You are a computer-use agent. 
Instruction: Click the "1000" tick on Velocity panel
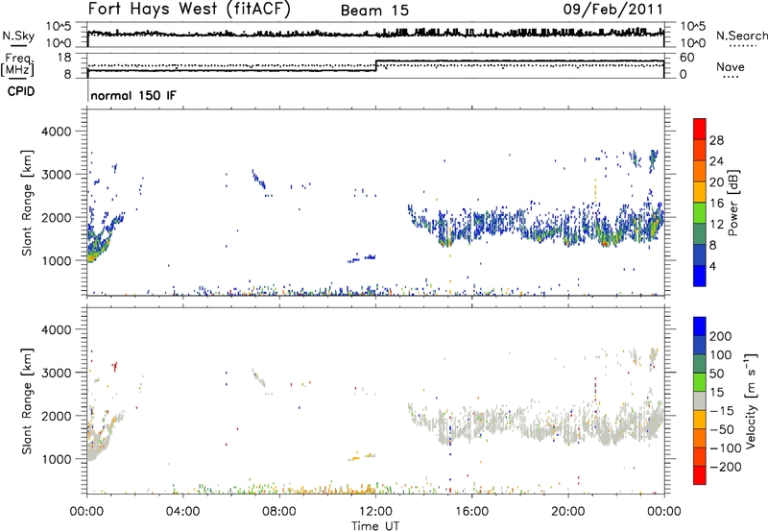tap(57, 459)
